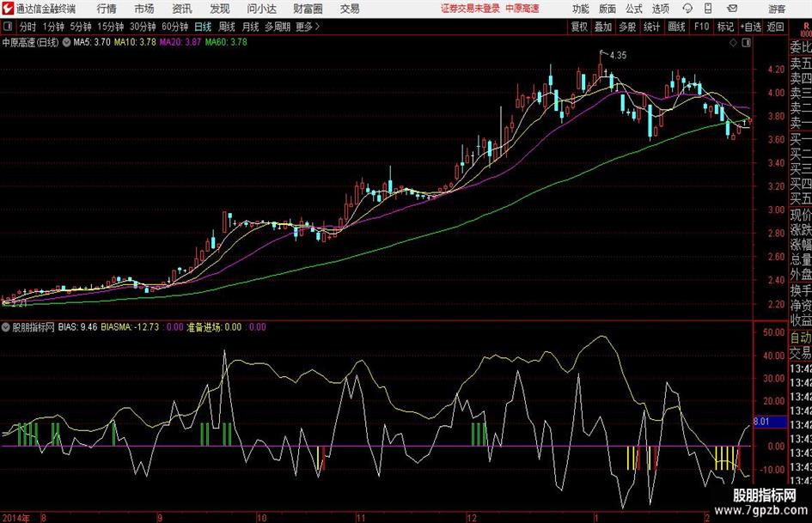The width and height of the screenshot is (812, 523).
Task: Select the 月线 monthly chart tab
Action: 251,27
